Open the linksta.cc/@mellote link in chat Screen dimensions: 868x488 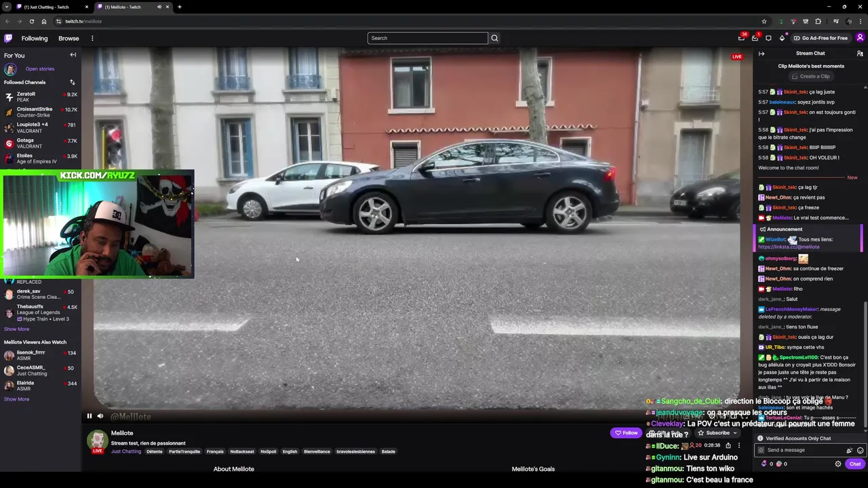tap(789, 247)
